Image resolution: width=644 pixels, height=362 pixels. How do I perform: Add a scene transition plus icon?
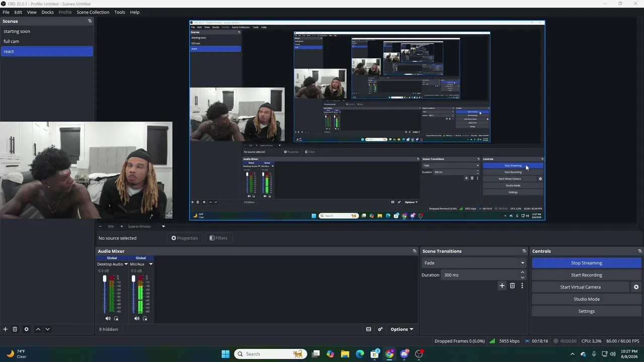coord(502,286)
